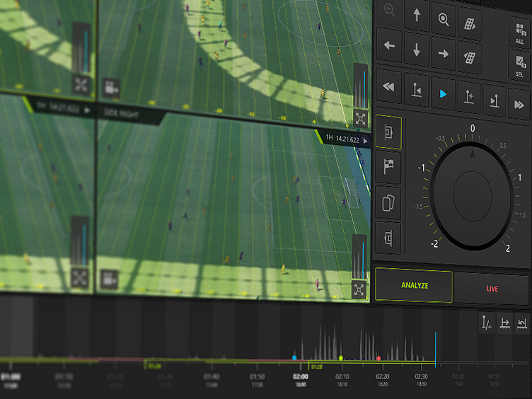Jump to next marker
The width and height of the screenshot is (532, 399).
pos(494,100)
